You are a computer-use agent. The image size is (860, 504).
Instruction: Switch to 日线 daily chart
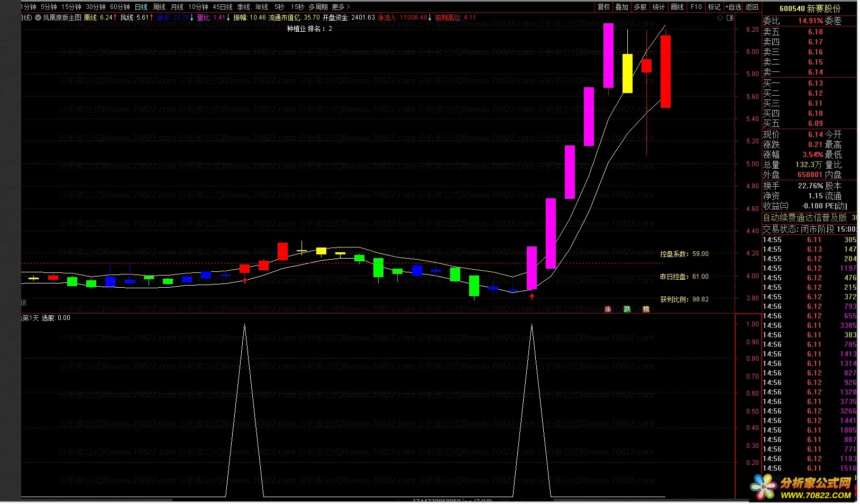tap(141, 7)
